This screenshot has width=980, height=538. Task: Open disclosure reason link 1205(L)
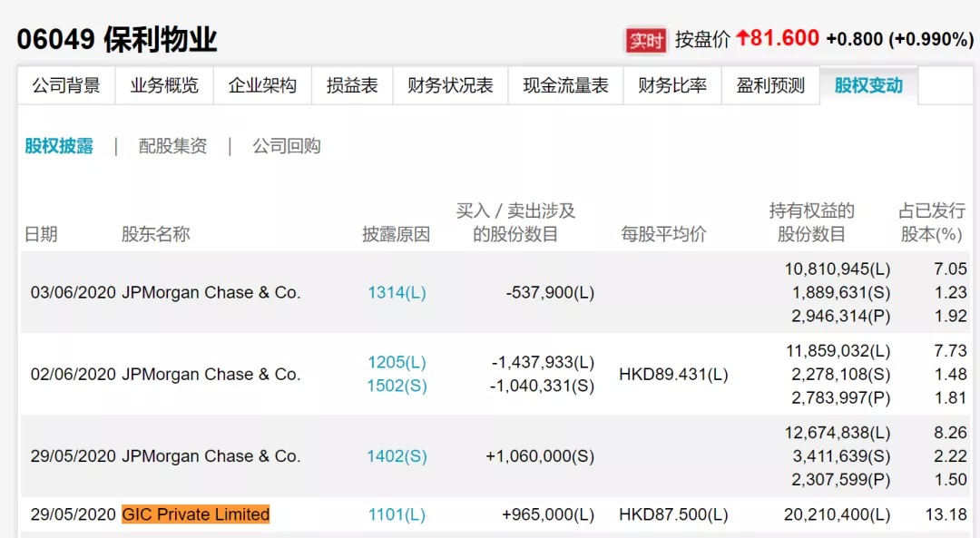click(397, 362)
